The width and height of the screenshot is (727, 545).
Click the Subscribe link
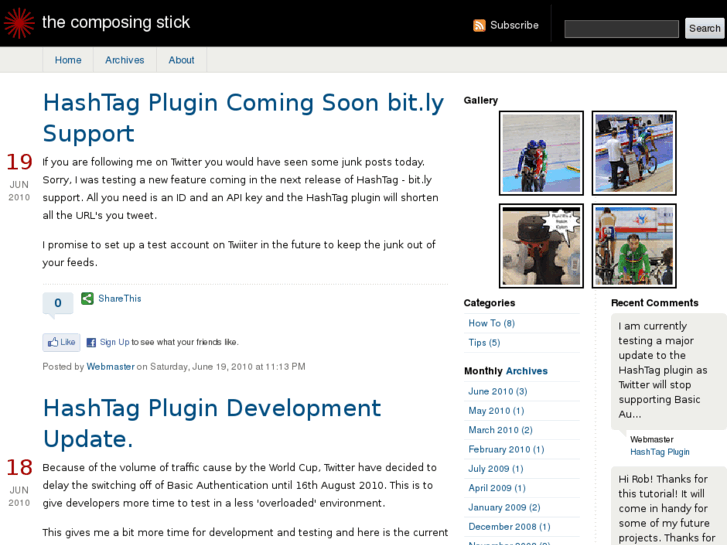[514, 26]
